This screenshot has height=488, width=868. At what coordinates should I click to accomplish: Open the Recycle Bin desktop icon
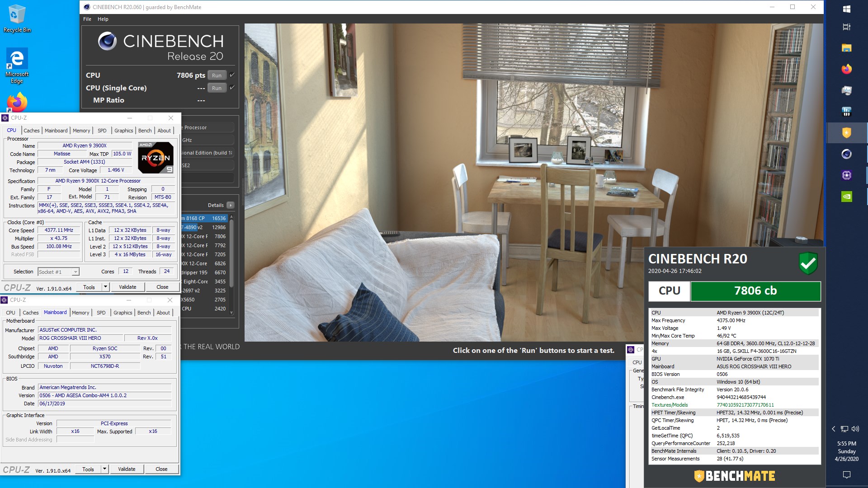17,19
